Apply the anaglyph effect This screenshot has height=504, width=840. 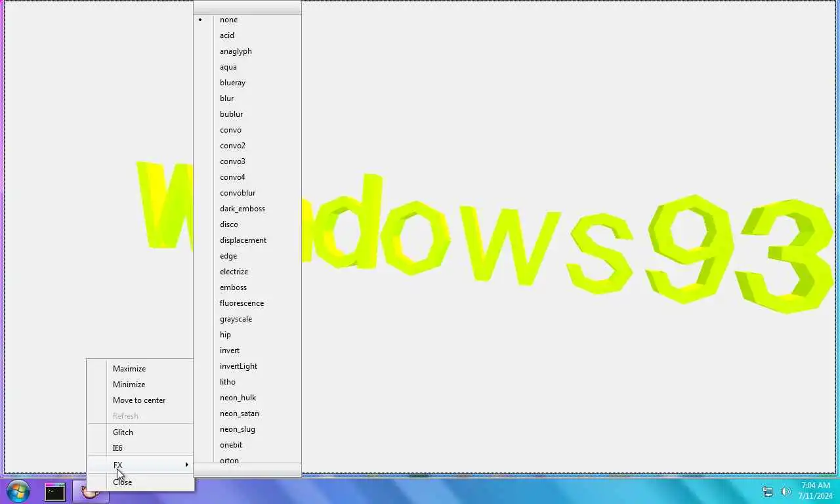click(248, 51)
